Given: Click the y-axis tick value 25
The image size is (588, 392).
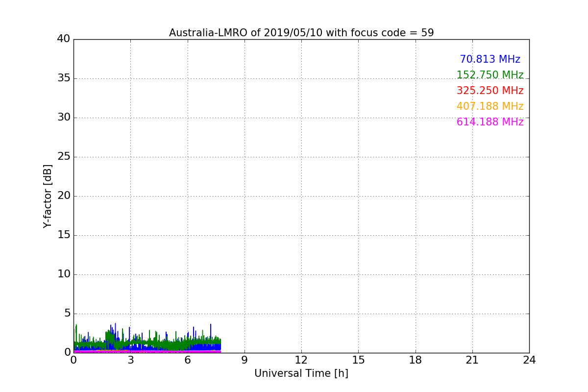Looking at the screenshot, I should pyautogui.click(x=64, y=156).
